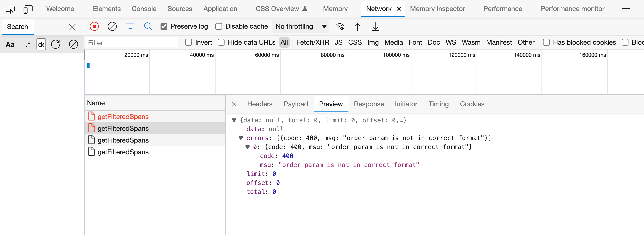Clear the network log
This screenshot has width=644, height=235.
(x=112, y=26)
